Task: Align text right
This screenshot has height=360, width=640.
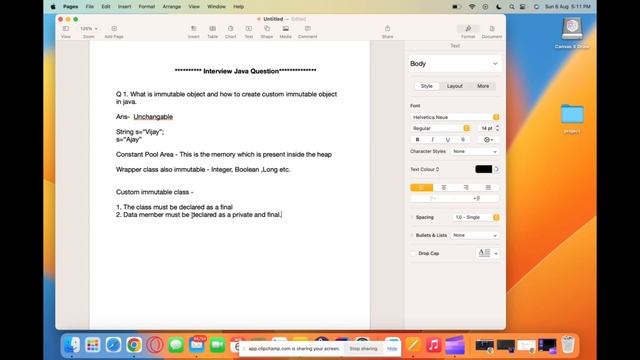Action: coord(466,187)
